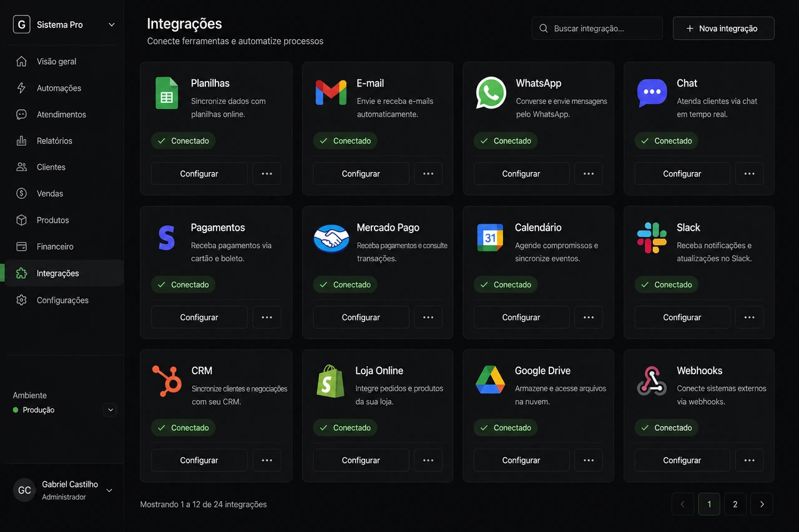
Task: Click the Loja Online Shopify bag icon
Action: click(x=330, y=380)
